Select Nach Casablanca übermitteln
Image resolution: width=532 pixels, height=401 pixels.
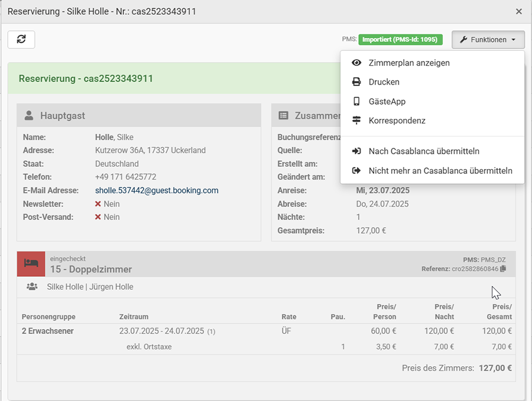[x=423, y=151]
